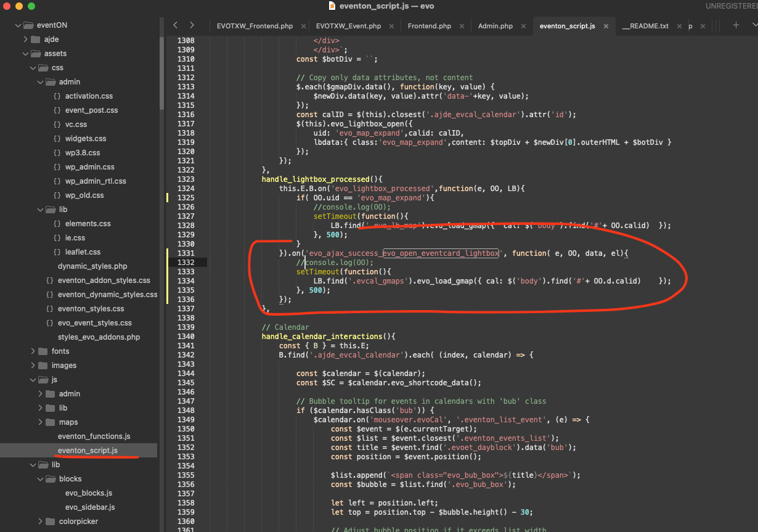
Task: Close the __README.txt tab
Action: point(680,27)
